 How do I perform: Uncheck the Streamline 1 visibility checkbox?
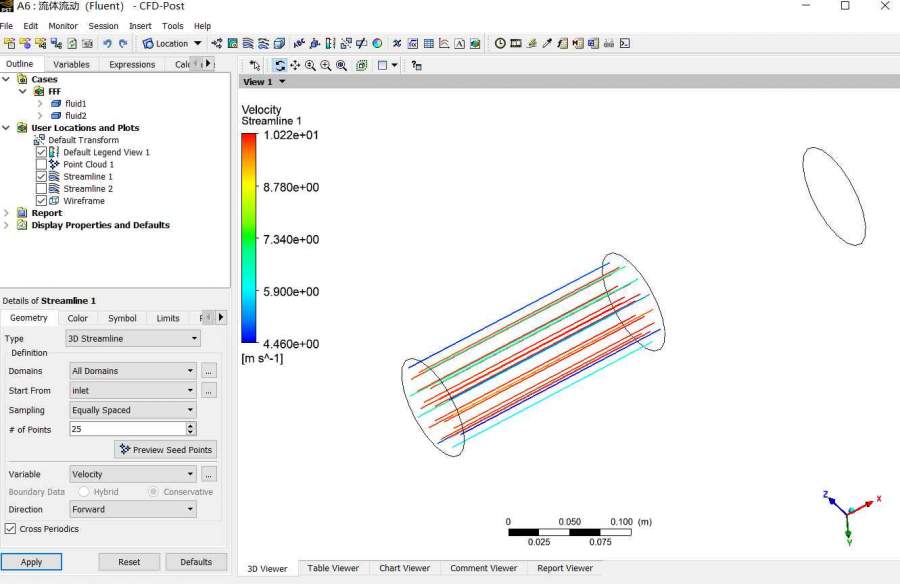pyautogui.click(x=41, y=177)
